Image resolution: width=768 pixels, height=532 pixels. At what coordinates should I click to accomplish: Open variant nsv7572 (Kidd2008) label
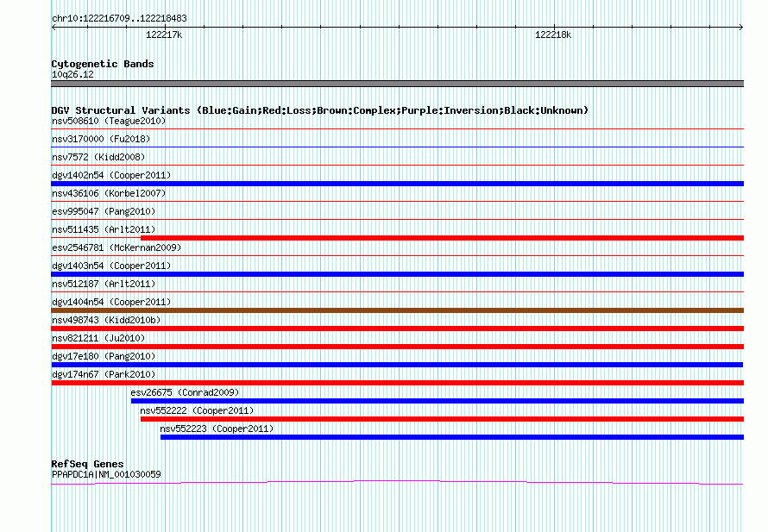[98, 157]
